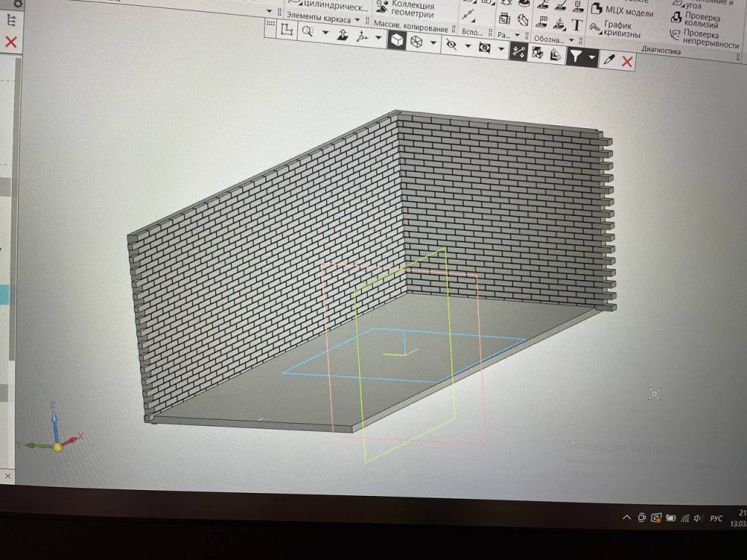Open the dropdown arrow on the filter funnel
747x560 pixels.
tap(592, 58)
